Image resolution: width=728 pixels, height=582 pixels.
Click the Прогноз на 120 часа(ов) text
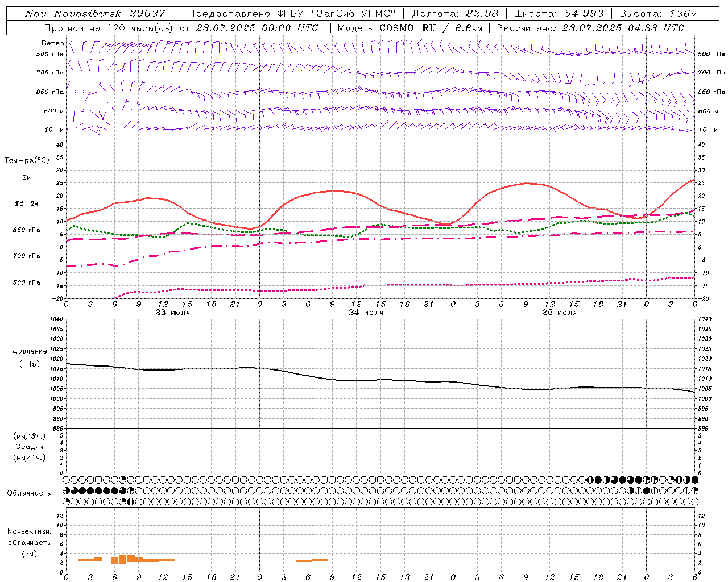coord(109,28)
